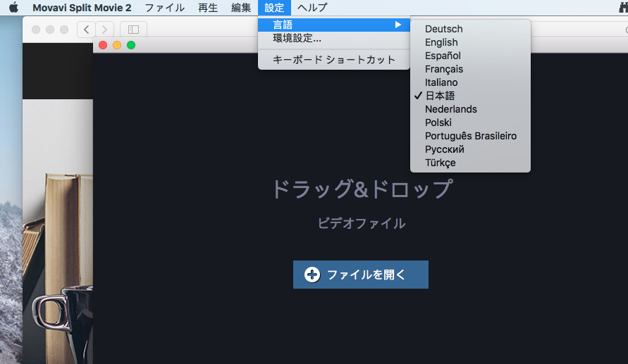Open the Apple menu
Viewport: 628px width, 364px height.
tap(13, 7)
